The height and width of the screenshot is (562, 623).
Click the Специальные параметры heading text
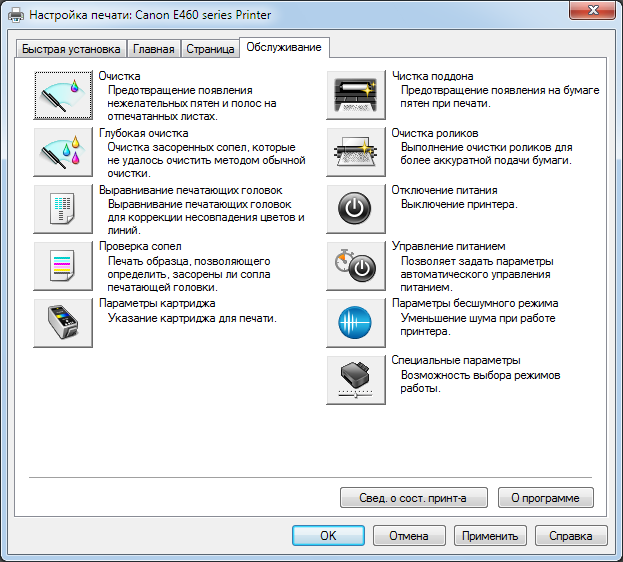(x=456, y=360)
